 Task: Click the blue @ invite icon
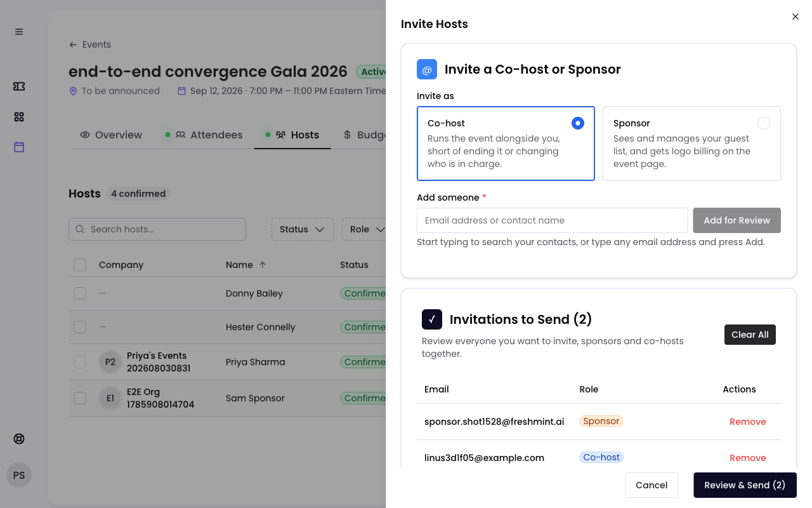tap(427, 69)
